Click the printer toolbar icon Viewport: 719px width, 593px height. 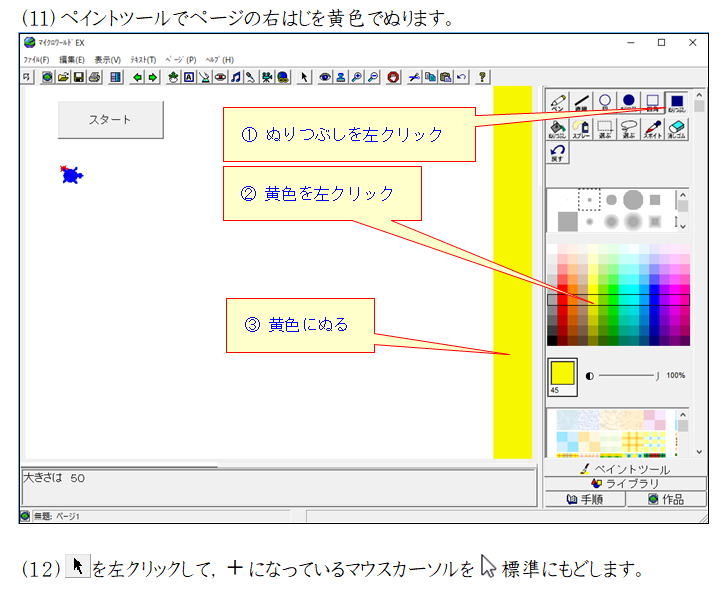95,77
